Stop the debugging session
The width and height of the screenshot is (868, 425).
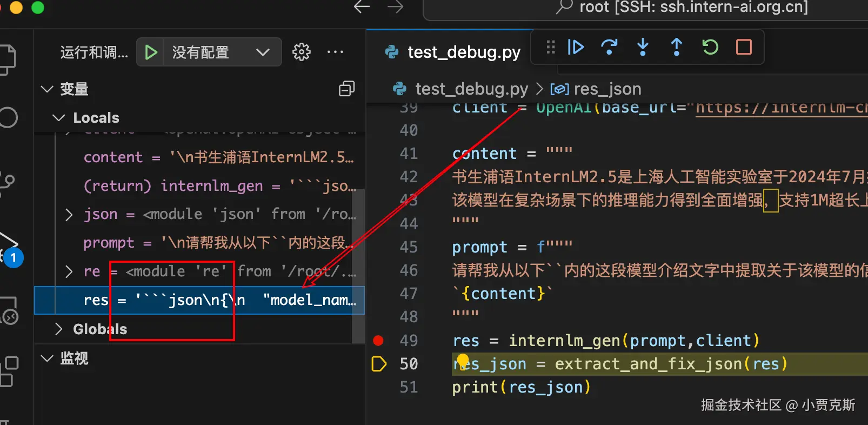tap(744, 47)
